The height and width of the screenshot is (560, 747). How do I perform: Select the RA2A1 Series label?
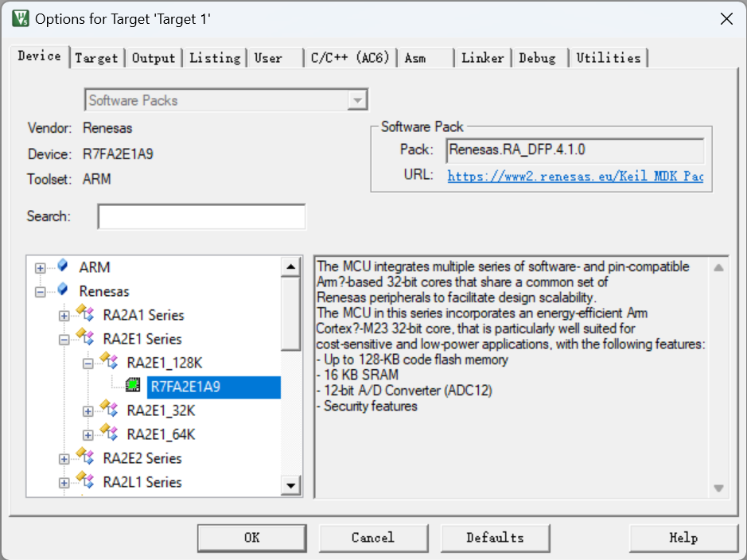pyautogui.click(x=143, y=315)
